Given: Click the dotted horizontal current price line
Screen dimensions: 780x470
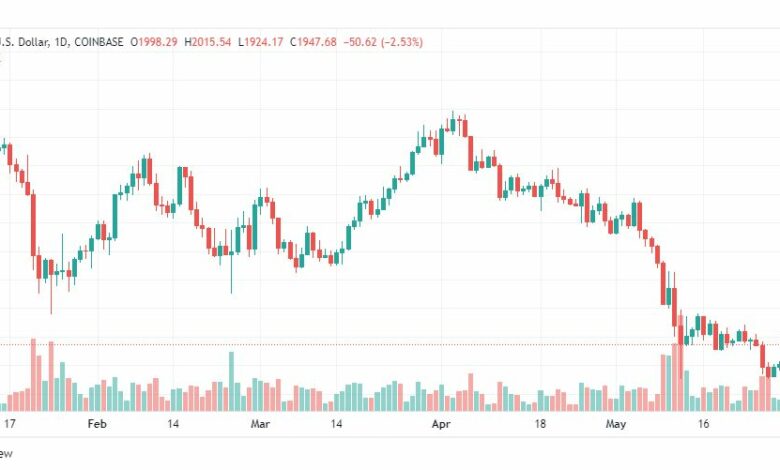Looking at the screenshot, I should [x=390, y=345].
